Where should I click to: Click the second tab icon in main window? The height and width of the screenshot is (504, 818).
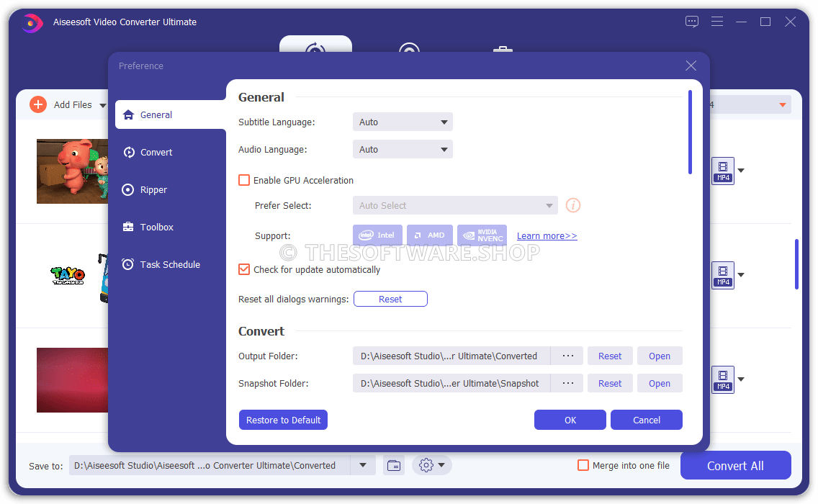(410, 47)
